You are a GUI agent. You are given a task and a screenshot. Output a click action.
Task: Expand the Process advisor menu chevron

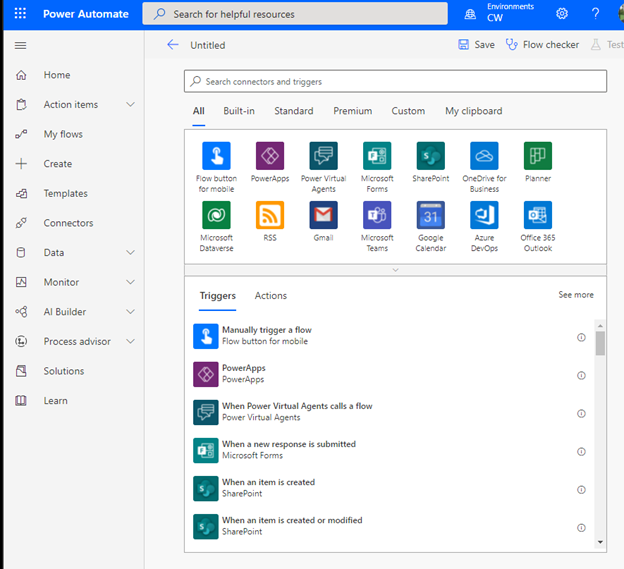coord(131,341)
